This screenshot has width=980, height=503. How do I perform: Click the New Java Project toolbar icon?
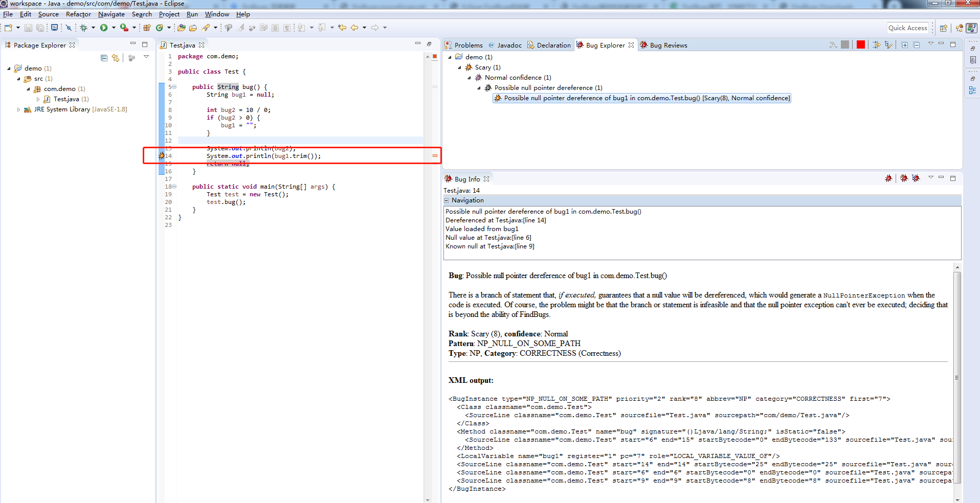[147, 28]
